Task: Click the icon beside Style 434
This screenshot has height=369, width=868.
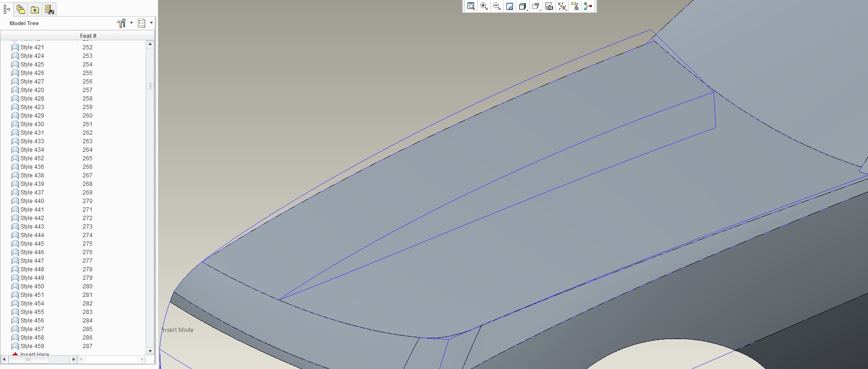Action: (x=15, y=150)
